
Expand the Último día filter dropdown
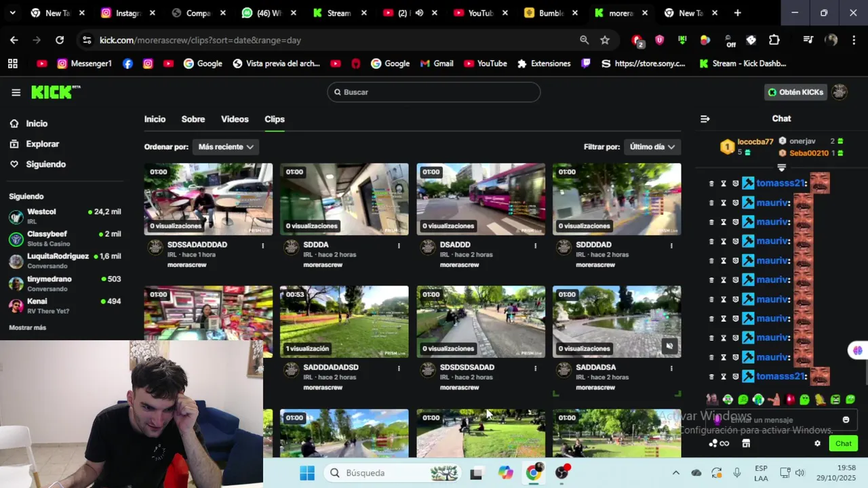pos(652,146)
